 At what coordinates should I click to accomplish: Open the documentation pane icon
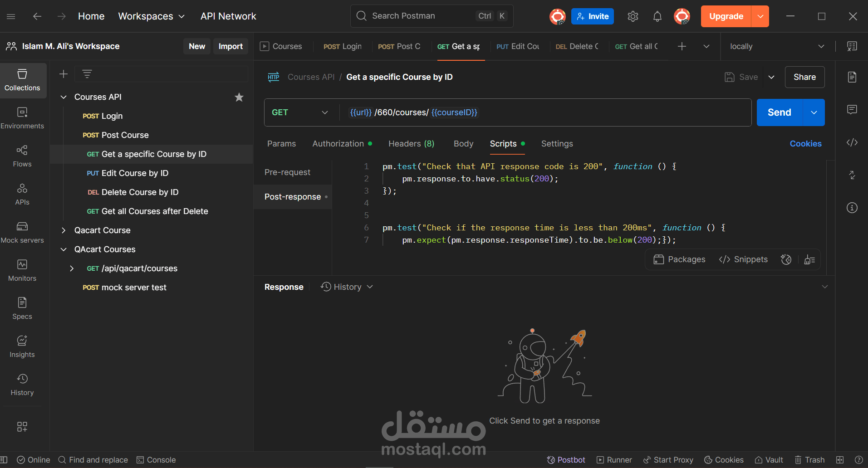pyautogui.click(x=852, y=77)
